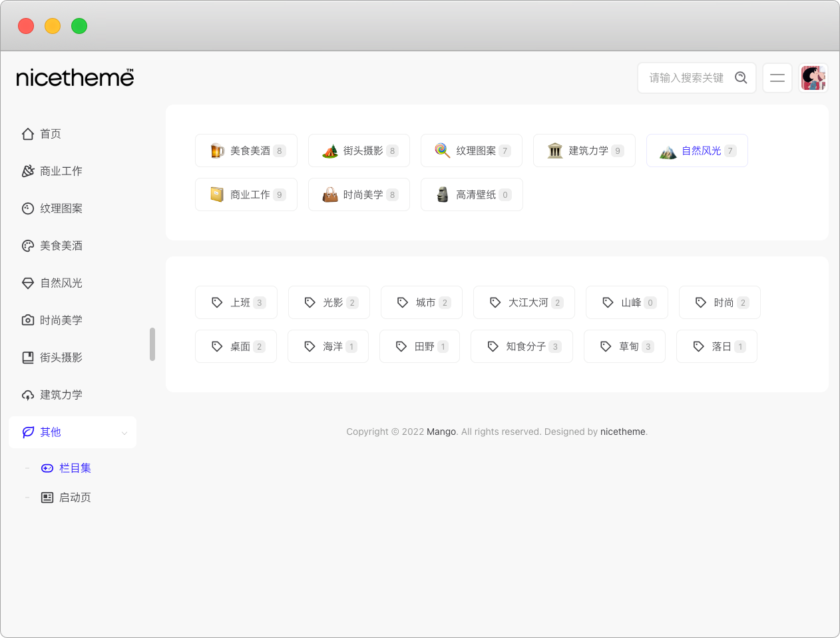This screenshot has width=840, height=638.
Task: Click the Mango link in the footer
Action: coord(441,432)
